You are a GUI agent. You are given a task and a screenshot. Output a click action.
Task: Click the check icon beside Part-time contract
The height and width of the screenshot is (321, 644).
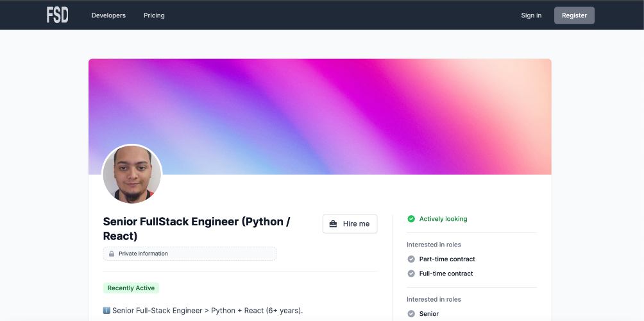click(x=411, y=259)
